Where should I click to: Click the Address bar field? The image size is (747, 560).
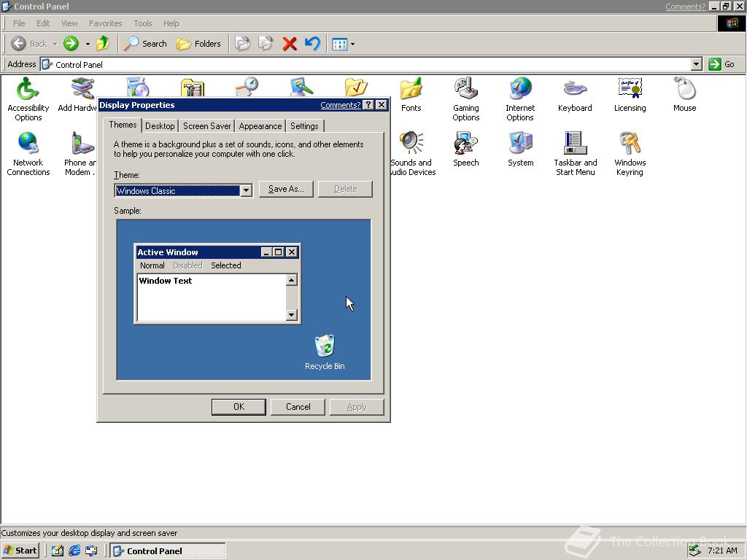pos(365,64)
